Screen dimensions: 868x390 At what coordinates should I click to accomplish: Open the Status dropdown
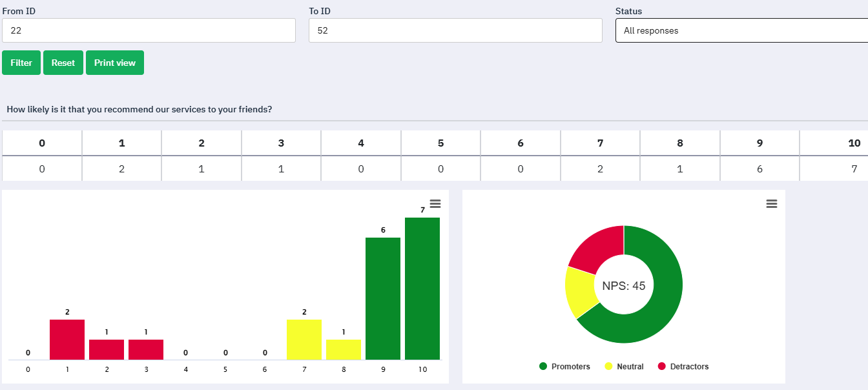[x=741, y=30]
